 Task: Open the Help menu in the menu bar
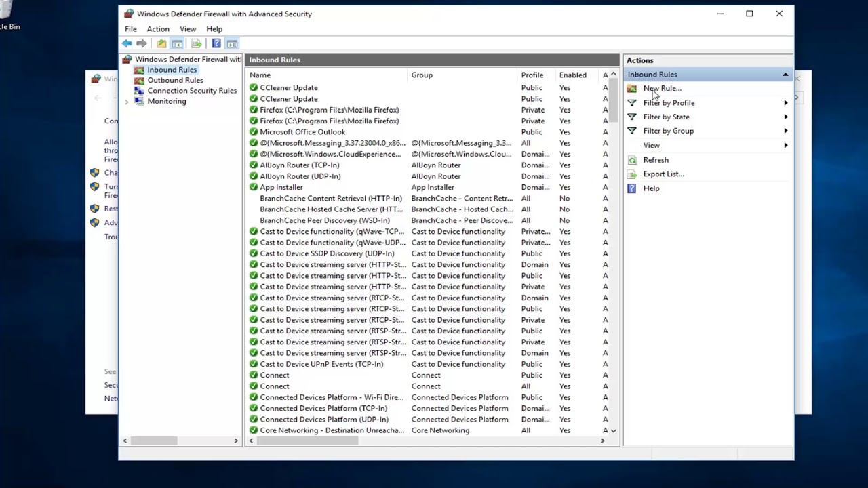tap(214, 29)
